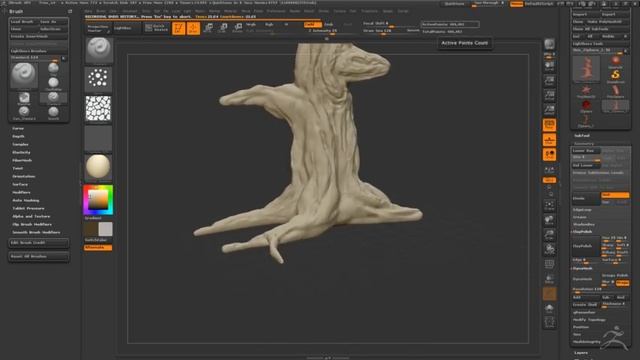The height and width of the screenshot is (360, 640).
Task: Toggle Transp transparency mode
Action: click(549, 279)
